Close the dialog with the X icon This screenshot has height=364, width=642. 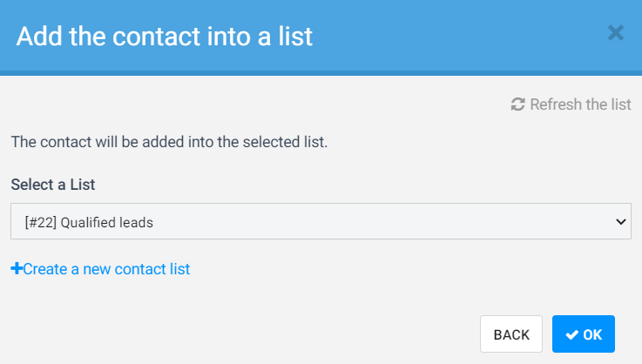pyautogui.click(x=616, y=33)
